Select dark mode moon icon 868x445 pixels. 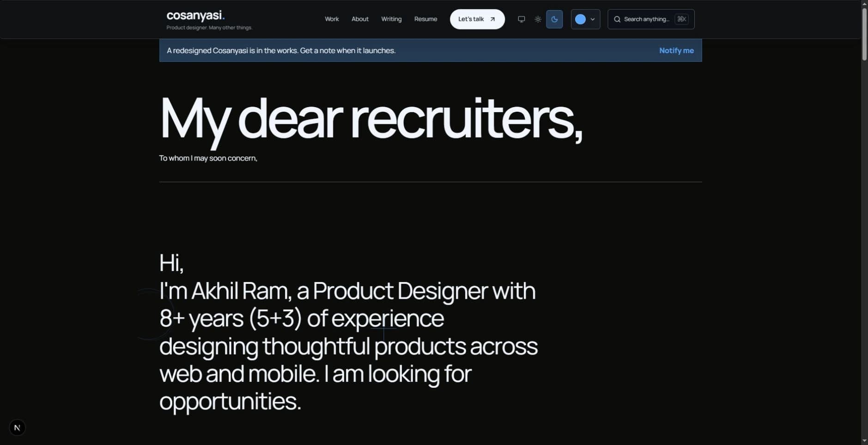tap(554, 19)
